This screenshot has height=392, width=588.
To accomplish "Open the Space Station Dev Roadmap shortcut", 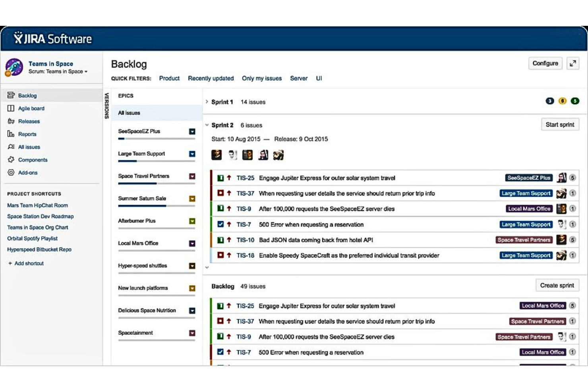I will click(x=41, y=216).
